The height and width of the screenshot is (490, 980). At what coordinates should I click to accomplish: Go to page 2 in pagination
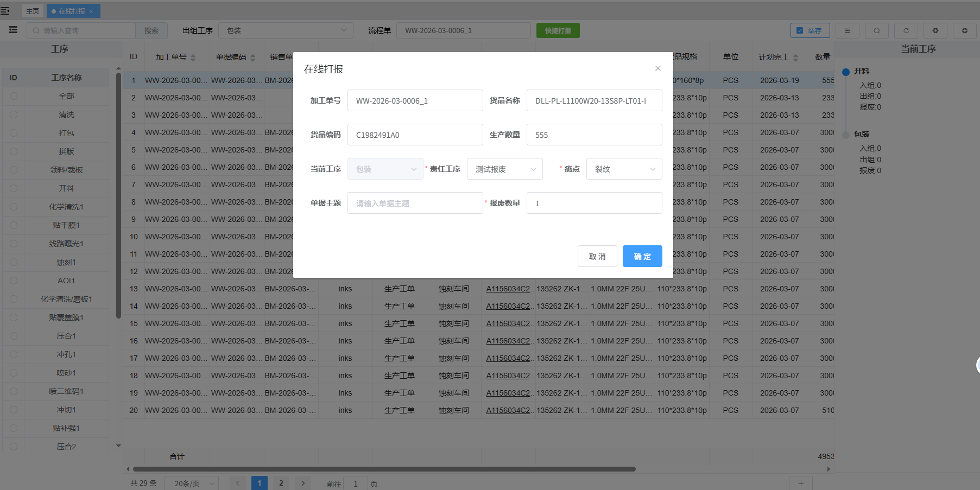pos(281,483)
